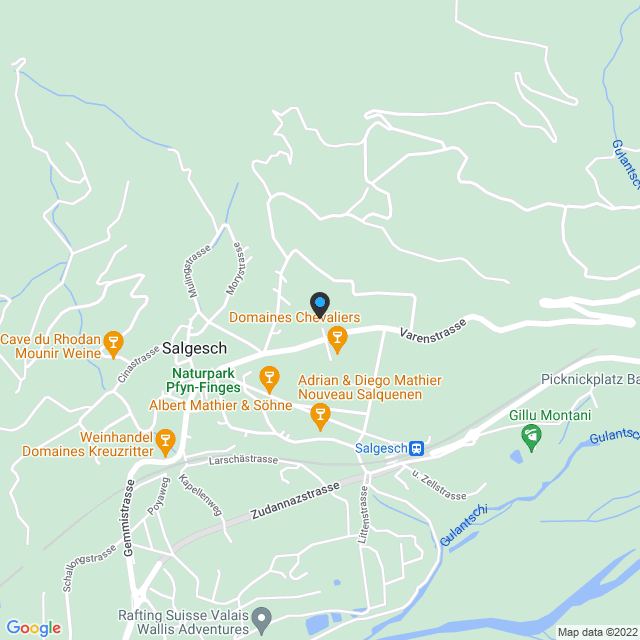Click the Map data ©2022 attribution
The height and width of the screenshot is (640, 640).
click(x=598, y=632)
